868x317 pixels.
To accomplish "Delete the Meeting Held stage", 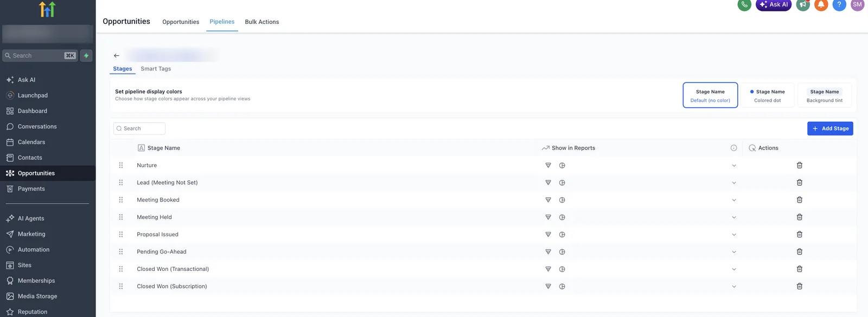I will point(799,217).
